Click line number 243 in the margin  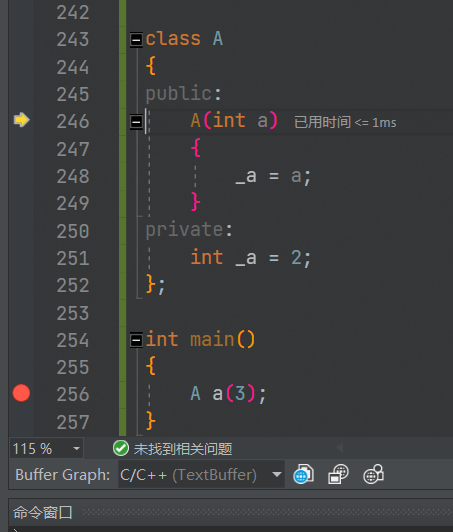tap(73, 40)
